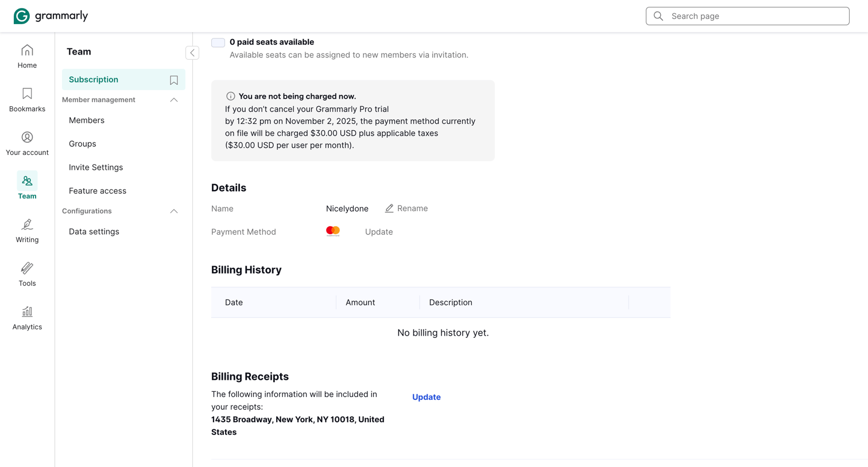Click the team name Nicelydone
868x467 pixels.
pos(347,209)
